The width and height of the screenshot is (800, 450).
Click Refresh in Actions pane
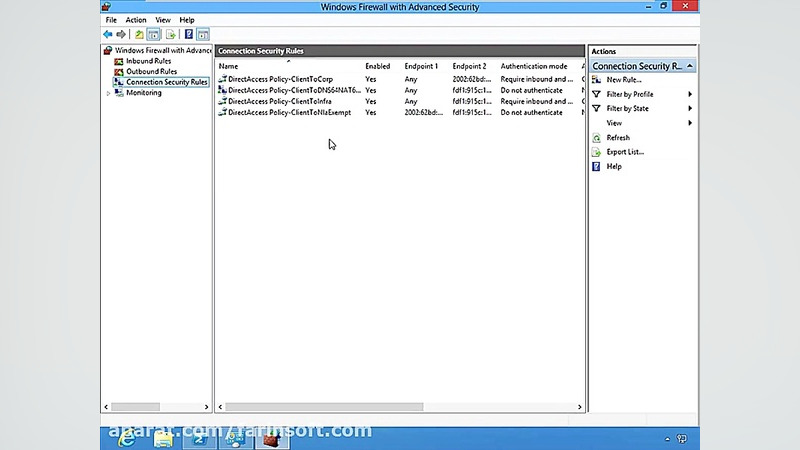tap(618, 138)
